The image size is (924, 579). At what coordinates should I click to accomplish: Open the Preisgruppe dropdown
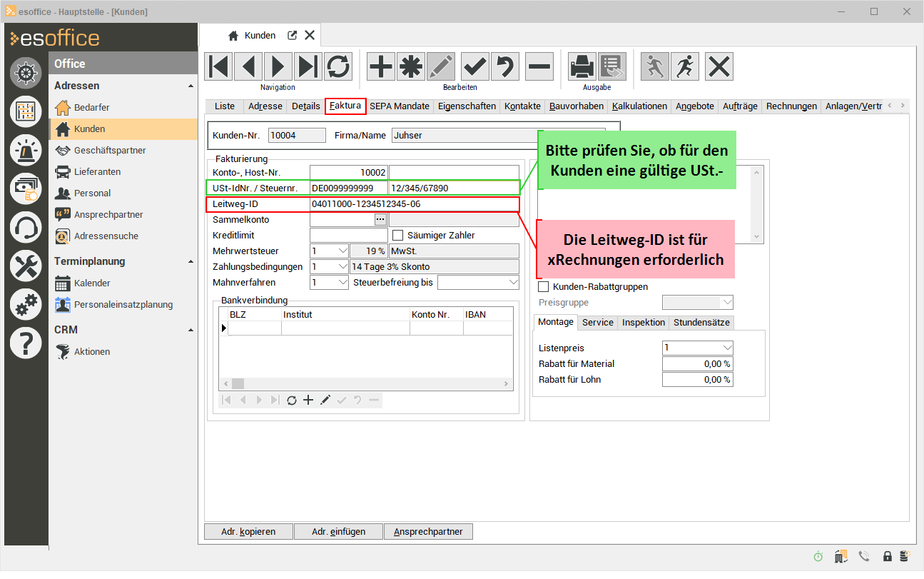point(726,303)
